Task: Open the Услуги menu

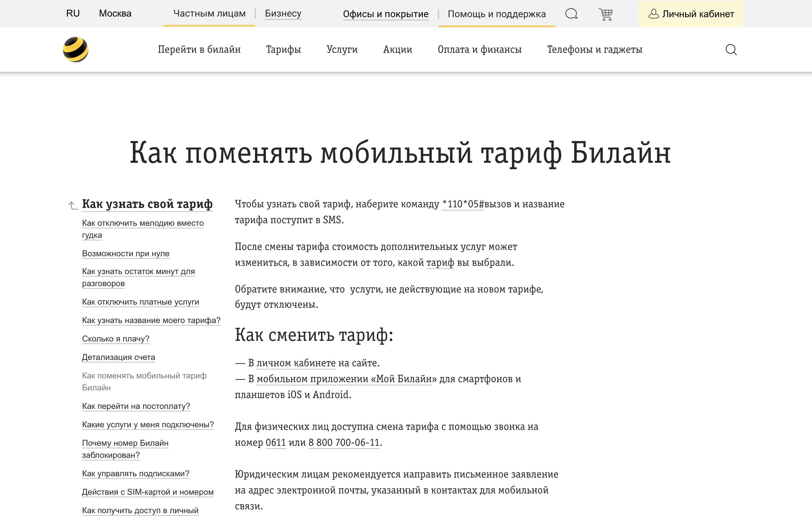Action: pyautogui.click(x=342, y=49)
